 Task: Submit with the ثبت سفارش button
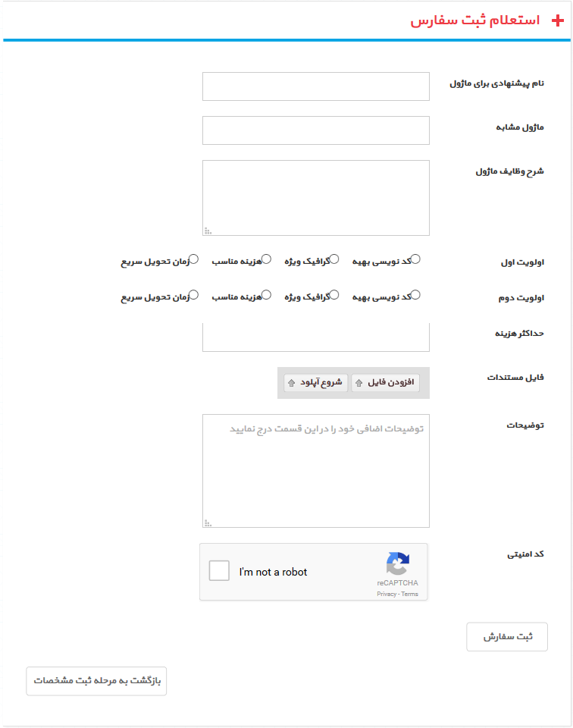[x=507, y=637]
